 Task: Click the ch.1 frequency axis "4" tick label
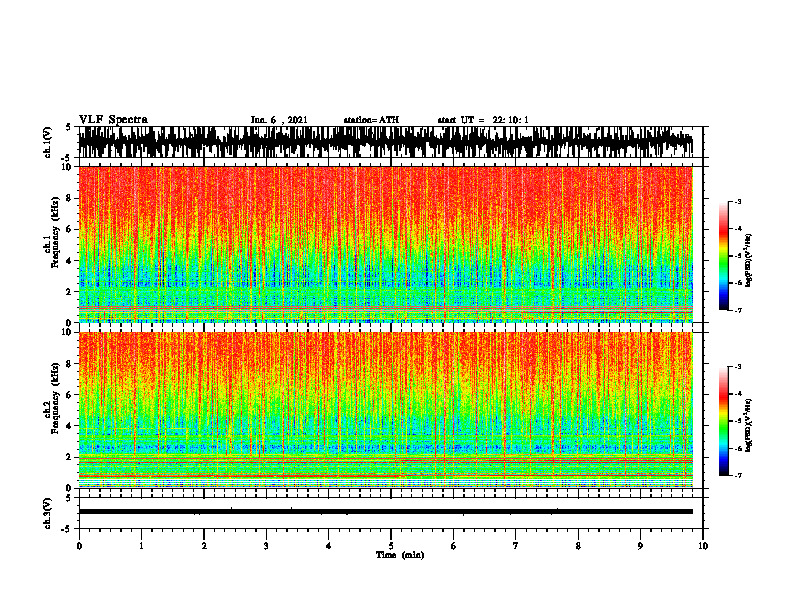coord(69,261)
